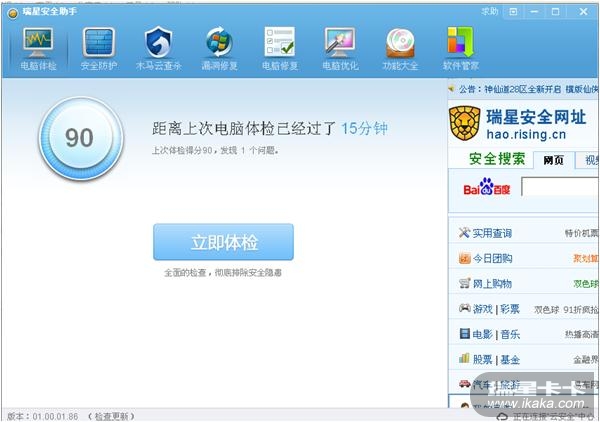Click the skin menu icon beside 求助

[513, 12]
